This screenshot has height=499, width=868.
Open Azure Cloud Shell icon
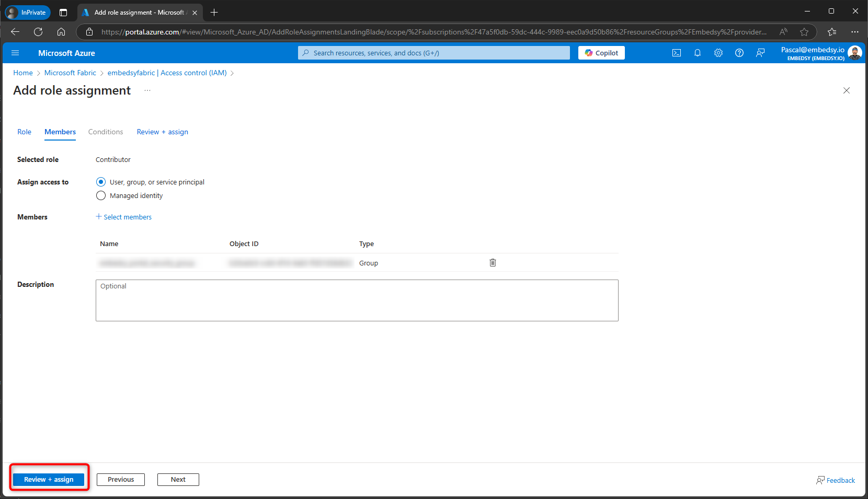[x=677, y=53]
